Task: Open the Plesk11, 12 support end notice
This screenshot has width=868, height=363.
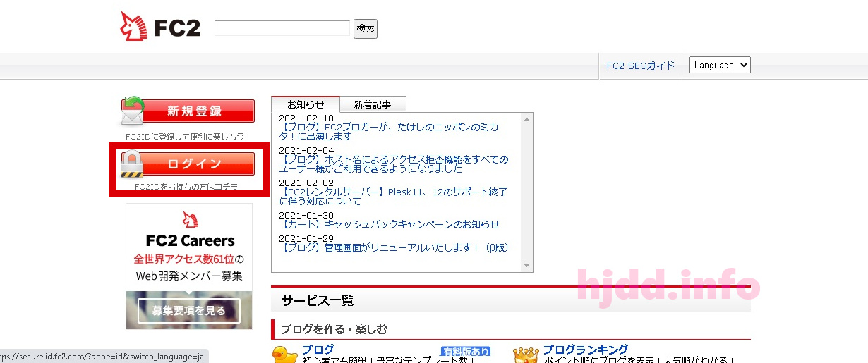Action: (x=393, y=197)
